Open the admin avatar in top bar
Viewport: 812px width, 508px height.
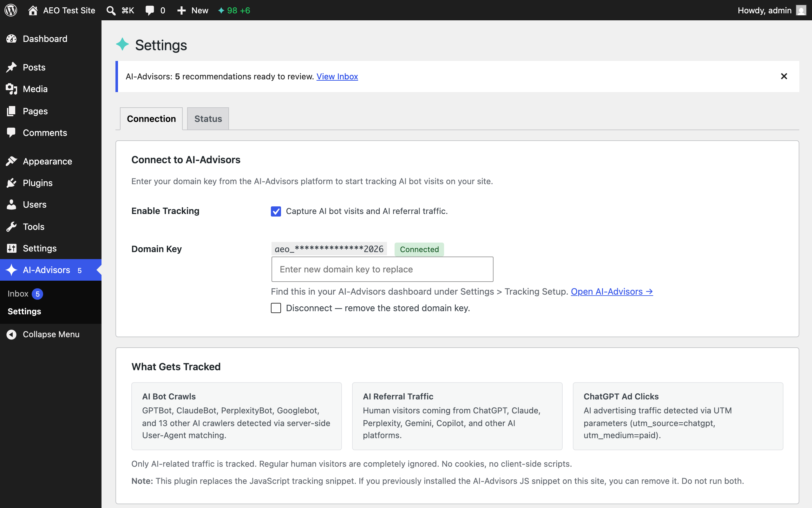point(801,10)
